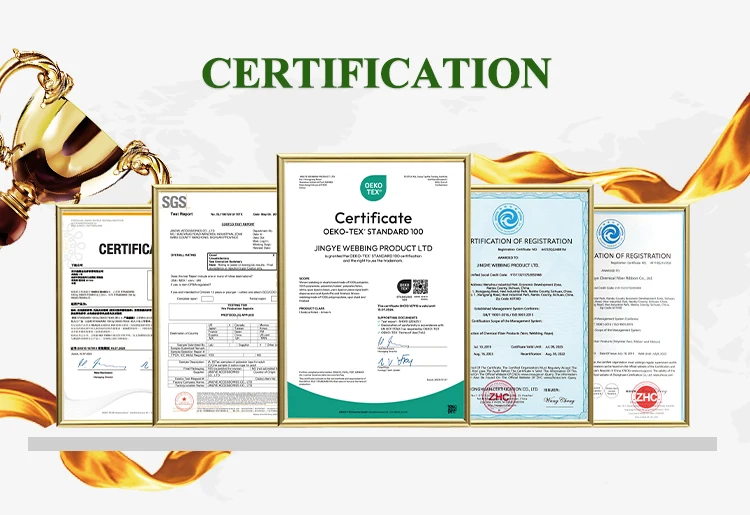
Task: Click the red ZHC stamp on Jingye registration certificate
Action: [498, 397]
